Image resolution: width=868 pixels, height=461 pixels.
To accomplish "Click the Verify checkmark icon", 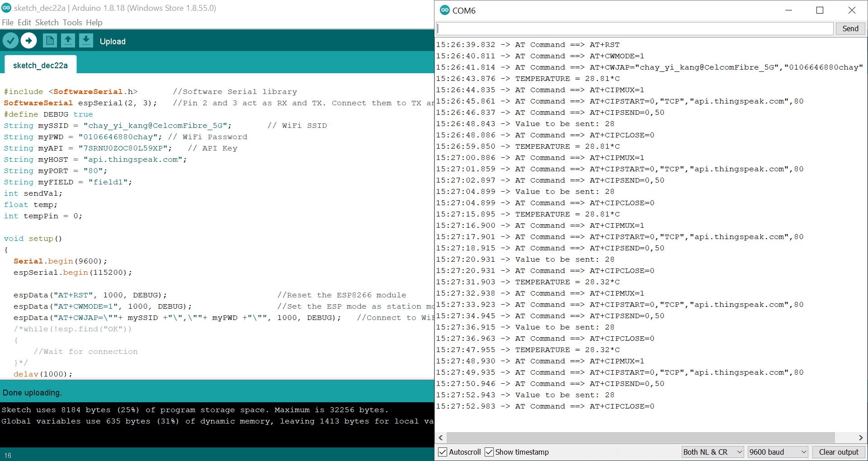I will 10,41.
